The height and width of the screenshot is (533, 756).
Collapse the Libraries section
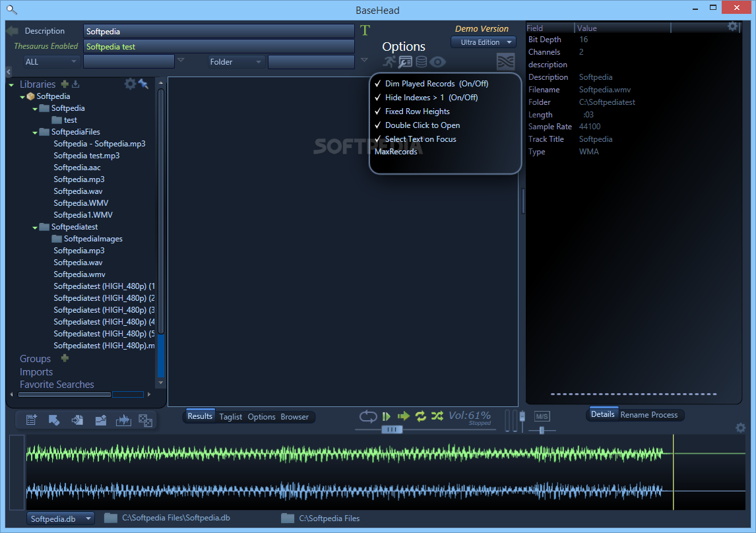click(x=11, y=85)
